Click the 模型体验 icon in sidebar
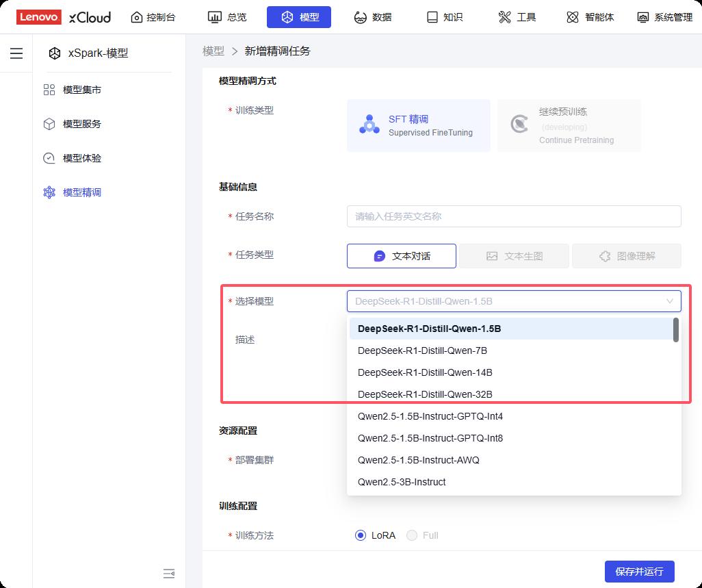The image size is (702, 588). click(x=49, y=158)
